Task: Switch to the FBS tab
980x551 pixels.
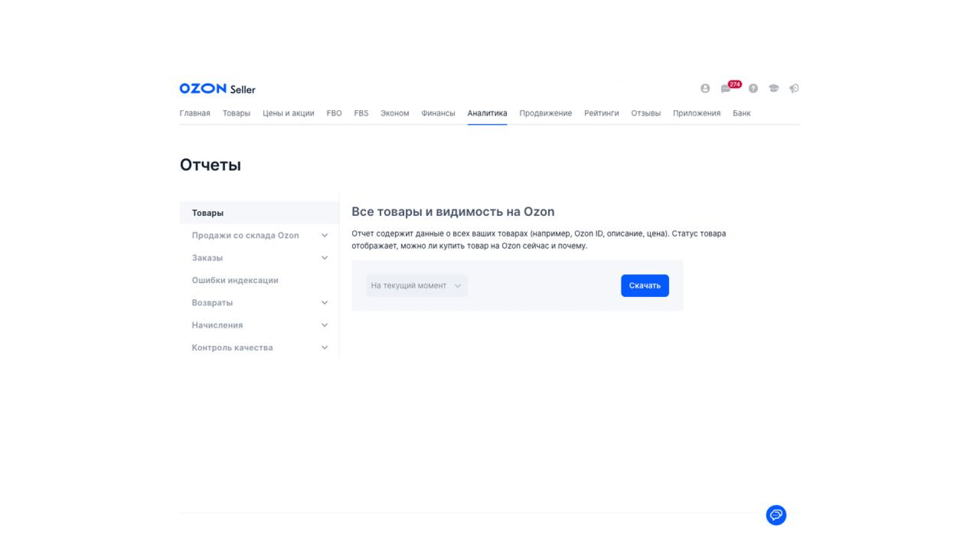Action: coord(361,113)
